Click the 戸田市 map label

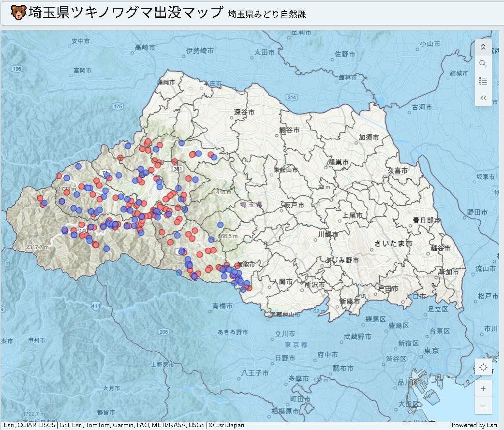pos(388,289)
